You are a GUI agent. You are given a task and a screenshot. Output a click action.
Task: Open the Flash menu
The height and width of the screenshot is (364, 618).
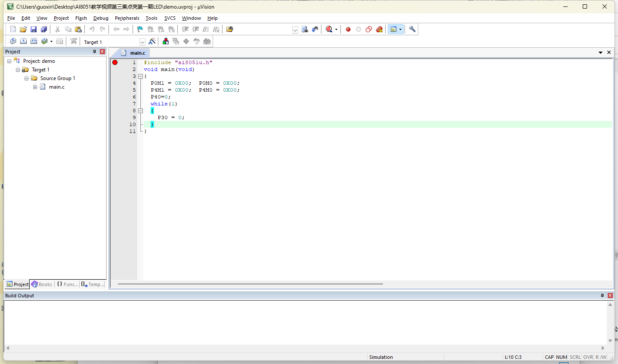(x=81, y=18)
